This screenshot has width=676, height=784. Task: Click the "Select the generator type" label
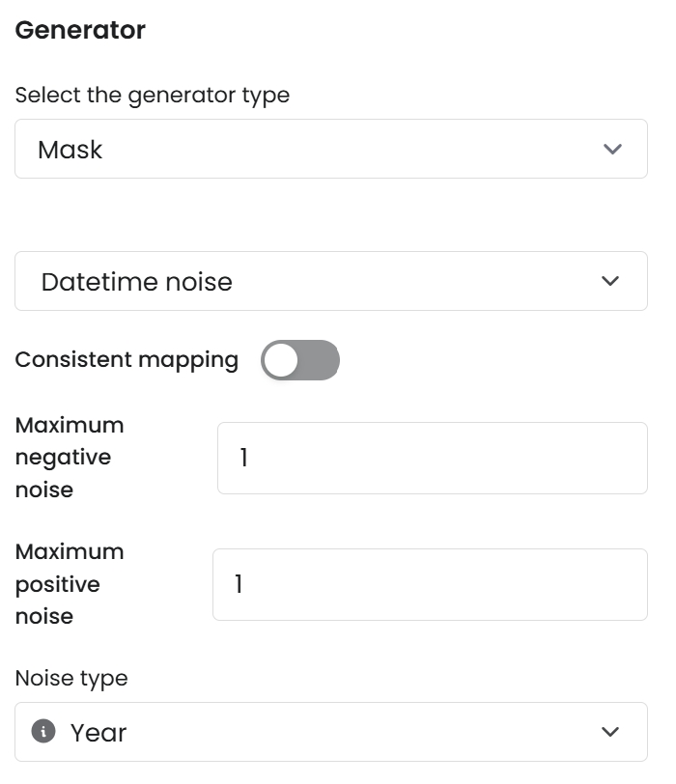click(153, 96)
